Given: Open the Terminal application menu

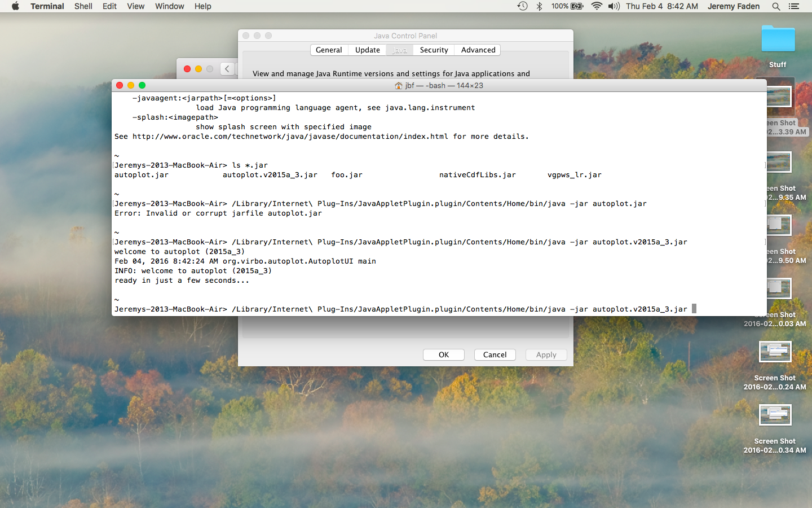Looking at the screenshot, I should 47,6.
